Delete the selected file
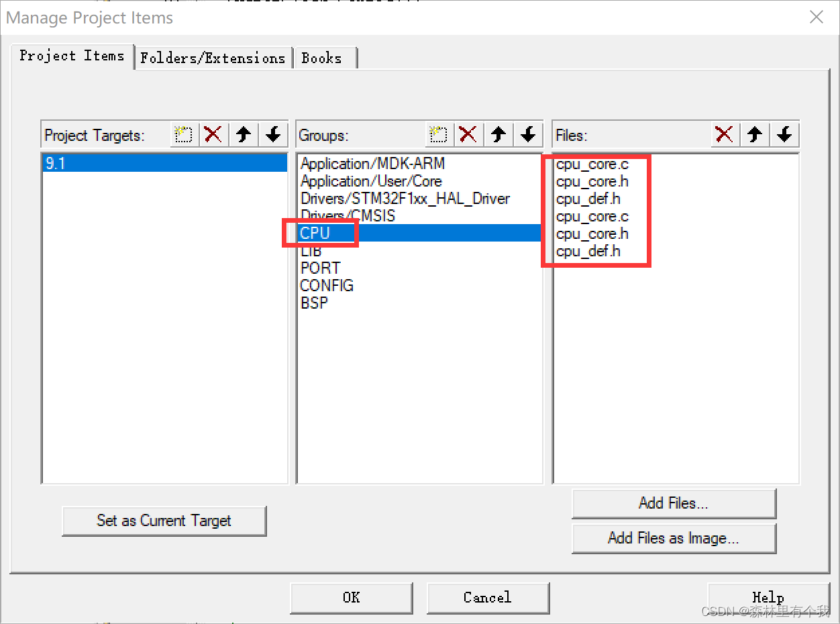This screenshot has height=624, width=840. (x=725, y=135)
